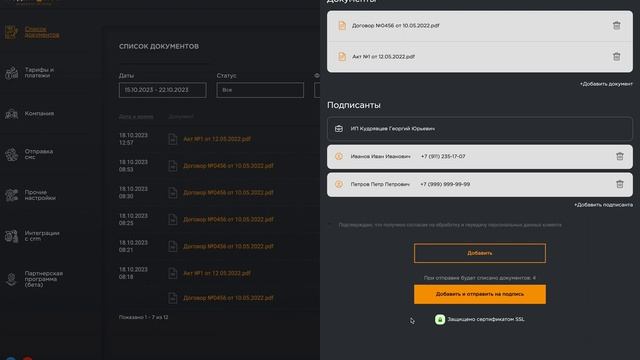Click Прочие настройки sidebar icon
The image size is (640, 360).
[11, 195]
